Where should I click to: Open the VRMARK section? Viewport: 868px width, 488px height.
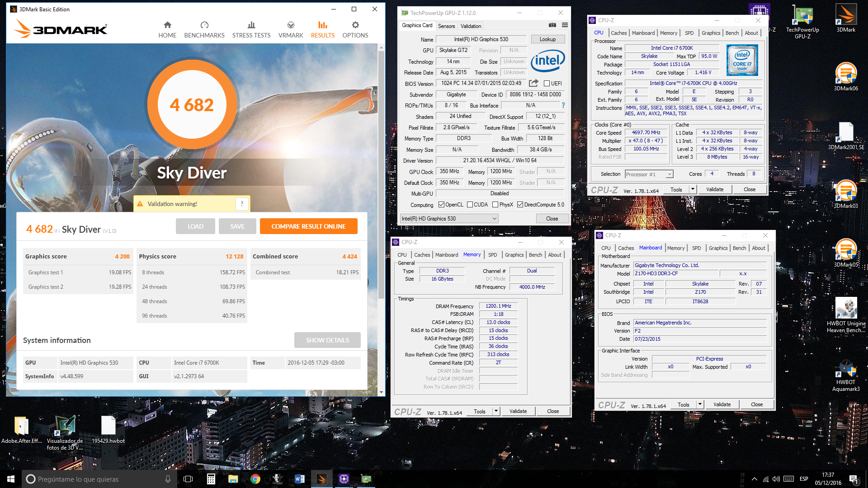(x=291, y=30)
